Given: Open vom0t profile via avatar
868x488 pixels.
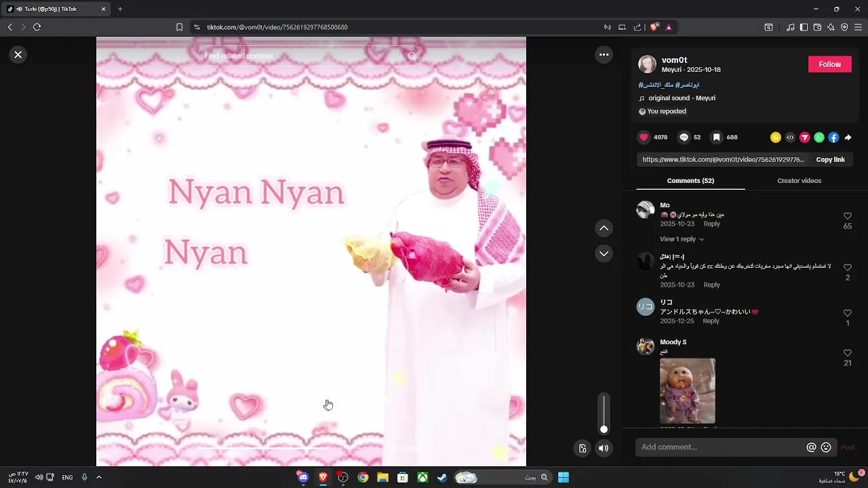Looking at the screenshot, I should click(x=648, y=64).
